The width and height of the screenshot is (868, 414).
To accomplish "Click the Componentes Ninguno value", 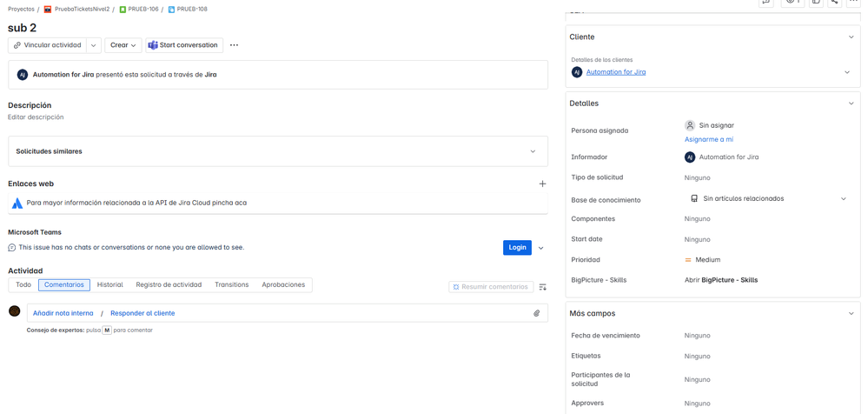I will click(x=698, y=219).
